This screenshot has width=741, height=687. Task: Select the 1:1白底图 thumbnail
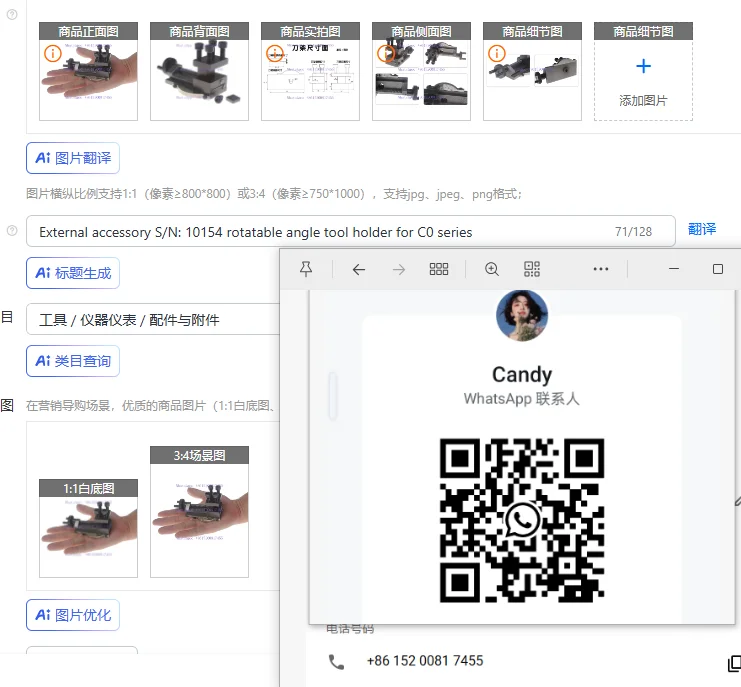88,528
